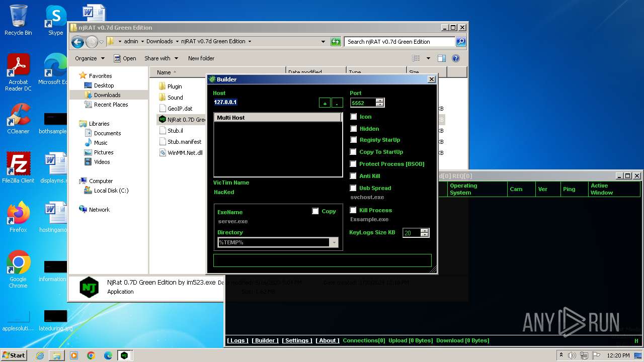Check the Copy To StartUp box
Viewport: 644px width, 362px height.
(354, 152)
